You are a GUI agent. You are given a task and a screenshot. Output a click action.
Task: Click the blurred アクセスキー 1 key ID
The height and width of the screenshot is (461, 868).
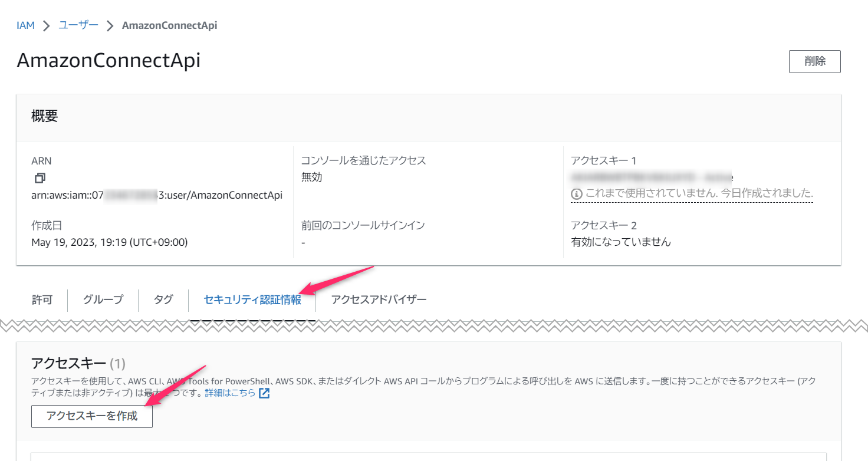652,177
